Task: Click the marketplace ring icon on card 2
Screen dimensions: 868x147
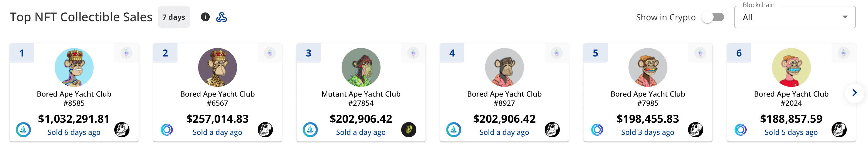Action: (x=167, y=129)
